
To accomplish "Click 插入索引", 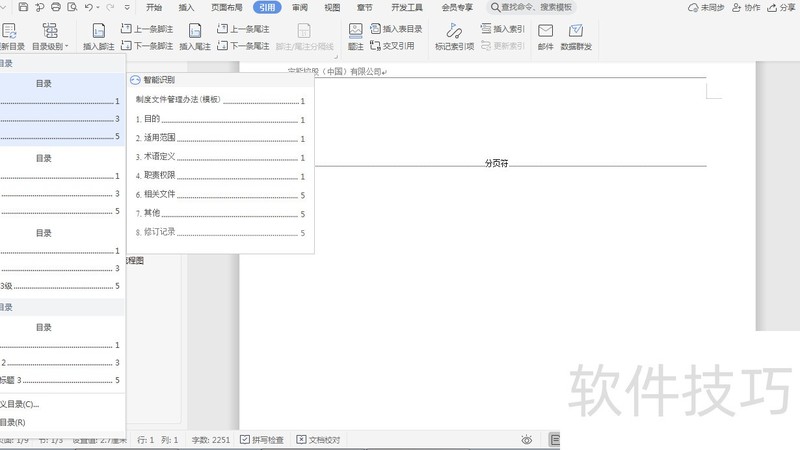I will click(x=503, y=29).
